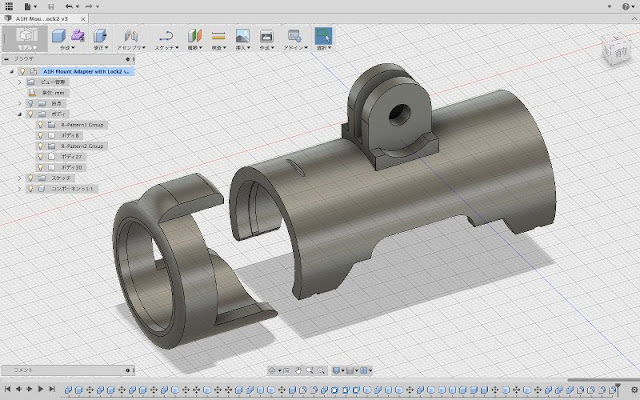Open the 挿入 Insert dropdown menu
The image size is (640, 400).
point(242,48)
